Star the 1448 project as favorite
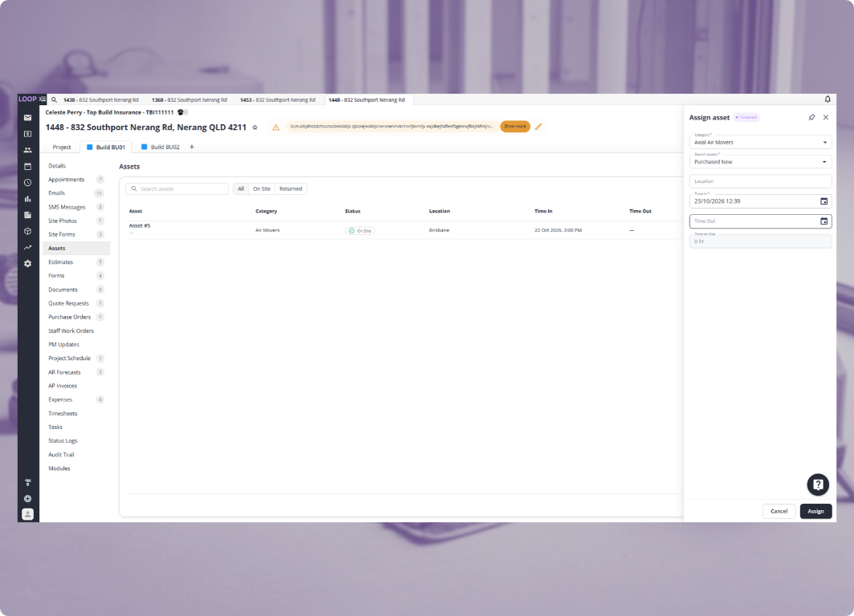The width and height of the screenshot is (854, 616). click(x=255, y=128)
